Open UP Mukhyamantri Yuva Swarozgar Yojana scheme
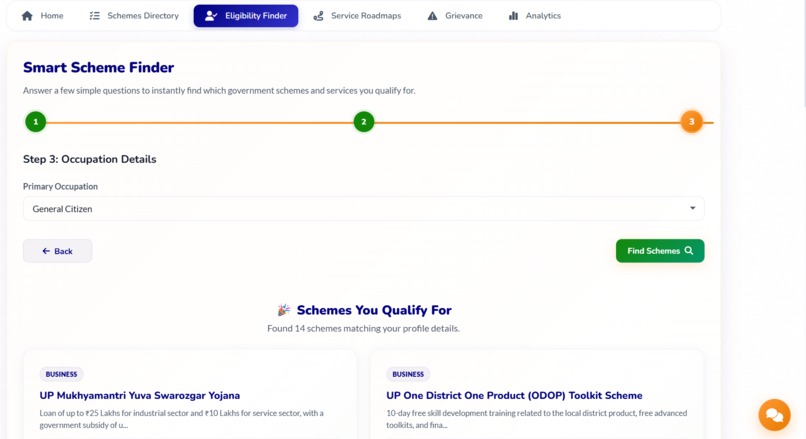Viewport: 806px width, 439px height. 140,395
